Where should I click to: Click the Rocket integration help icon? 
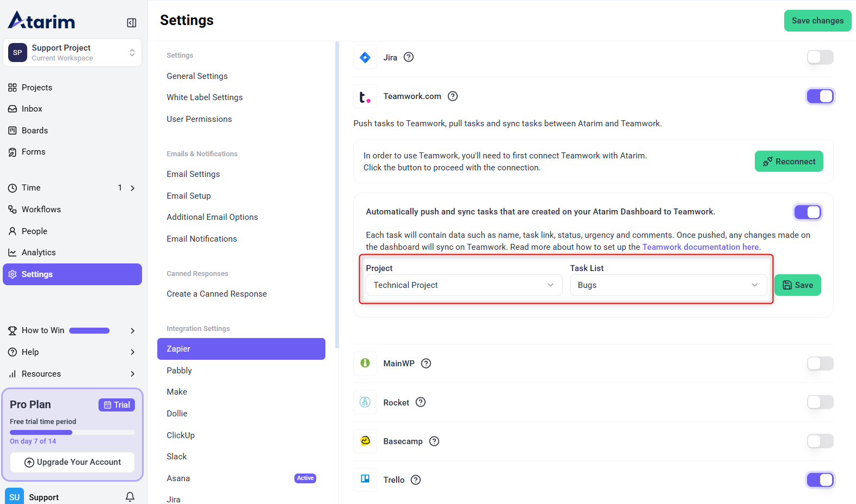pos(421,402)
